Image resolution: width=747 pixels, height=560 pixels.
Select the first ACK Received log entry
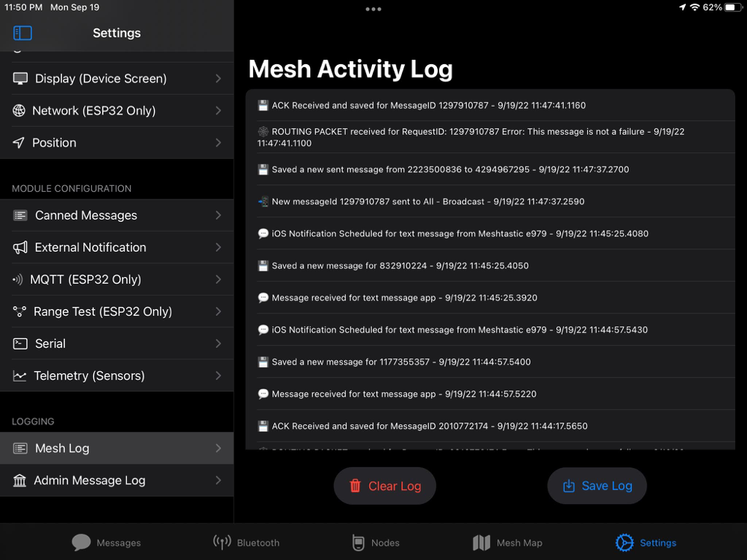(428, 105)
